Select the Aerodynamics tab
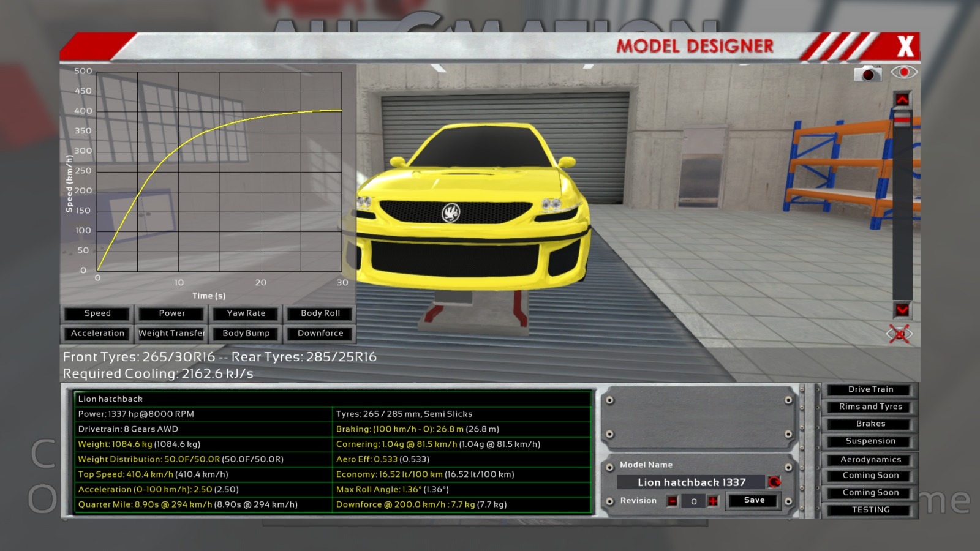Viewport: 980px width, 551px height. (x=870, y=459)
